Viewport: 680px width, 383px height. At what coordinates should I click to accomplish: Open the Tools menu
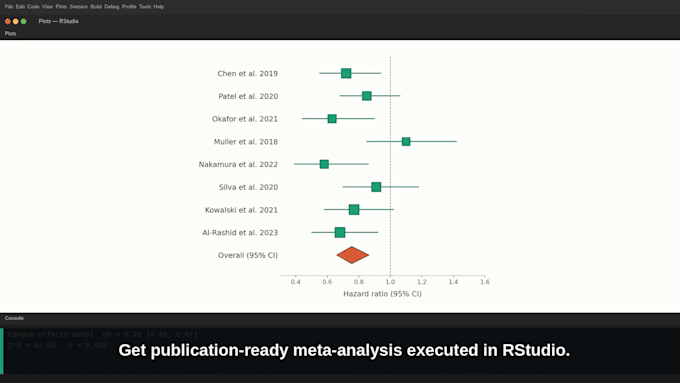click(x=145, y=7)
